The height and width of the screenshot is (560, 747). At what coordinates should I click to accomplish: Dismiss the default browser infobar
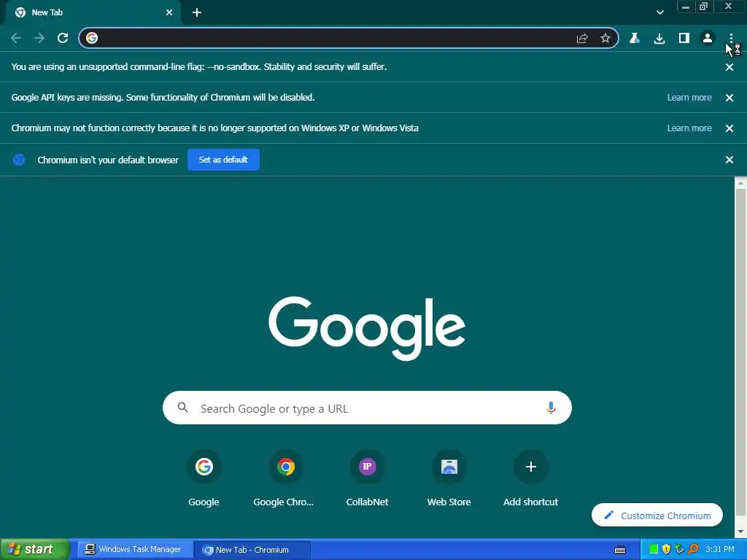(729, 160)
